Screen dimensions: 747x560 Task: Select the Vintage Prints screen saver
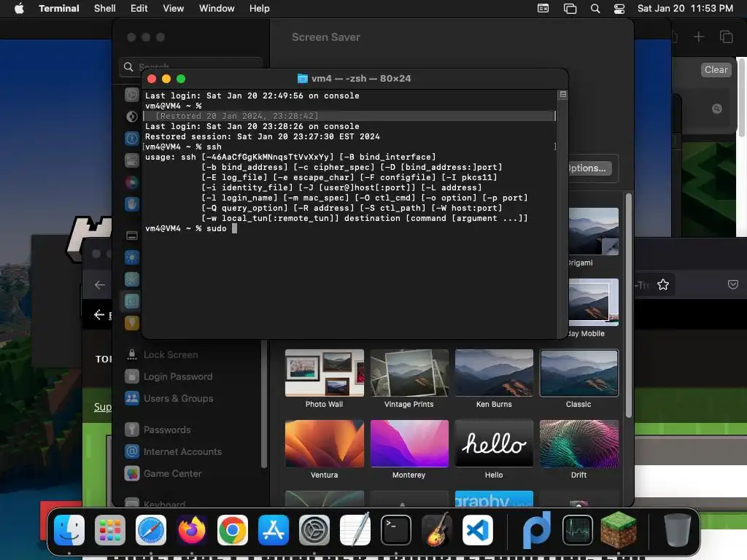(409, 373)
